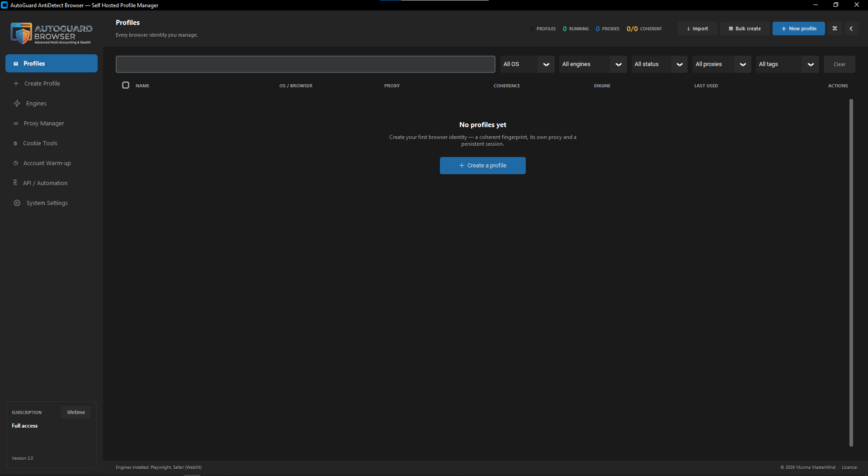The image size is (868, 476).
Task: Click the Clear filters button
Action: (x=839, y=64)
